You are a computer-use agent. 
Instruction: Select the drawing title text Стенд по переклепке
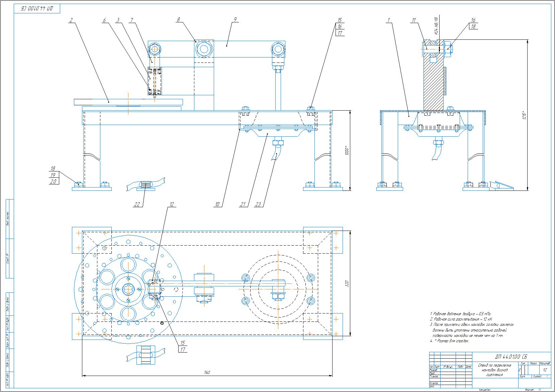point(494,365)
